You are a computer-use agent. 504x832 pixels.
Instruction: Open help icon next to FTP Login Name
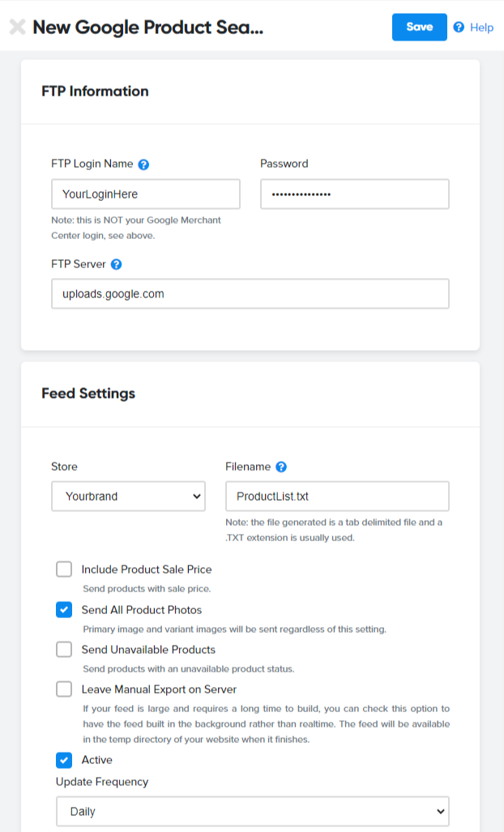point(143,164)
